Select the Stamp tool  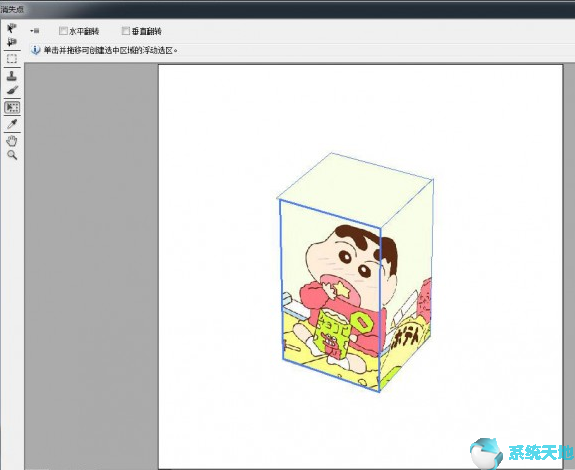point(12,76)
